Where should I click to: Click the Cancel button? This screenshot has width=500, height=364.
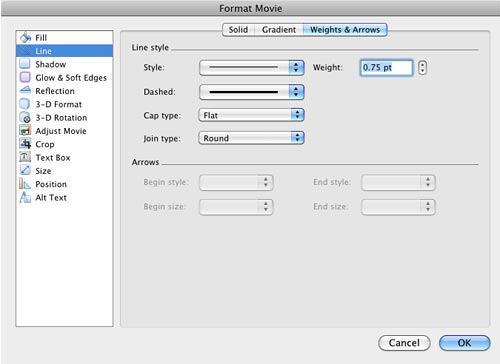click(404, 343)
